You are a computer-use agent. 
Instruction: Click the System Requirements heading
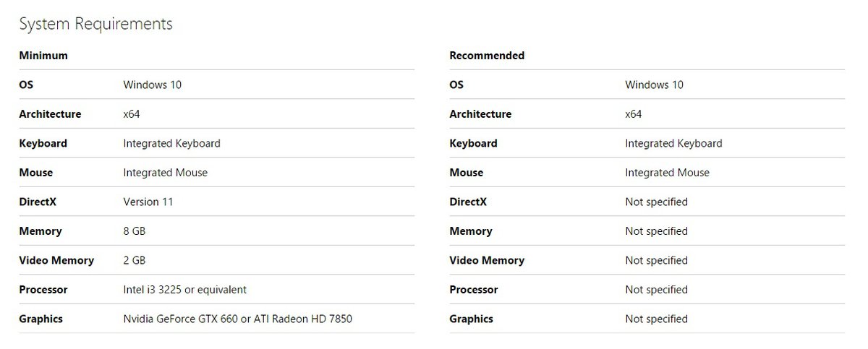pyautogui.click(x=95, y=24)
